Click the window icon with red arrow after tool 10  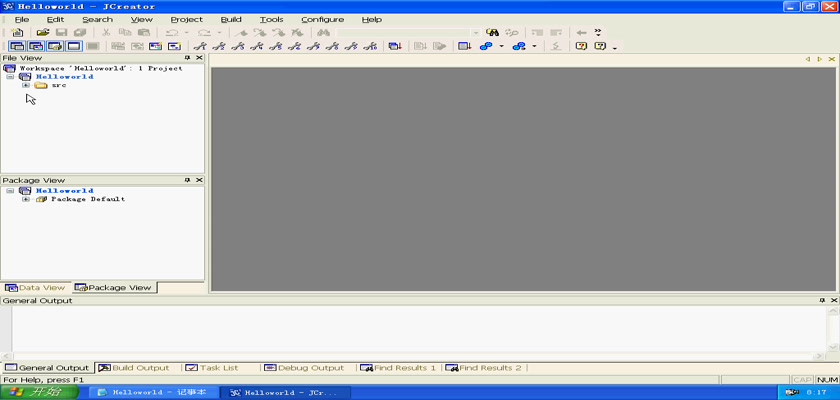(x=395, y=47)
